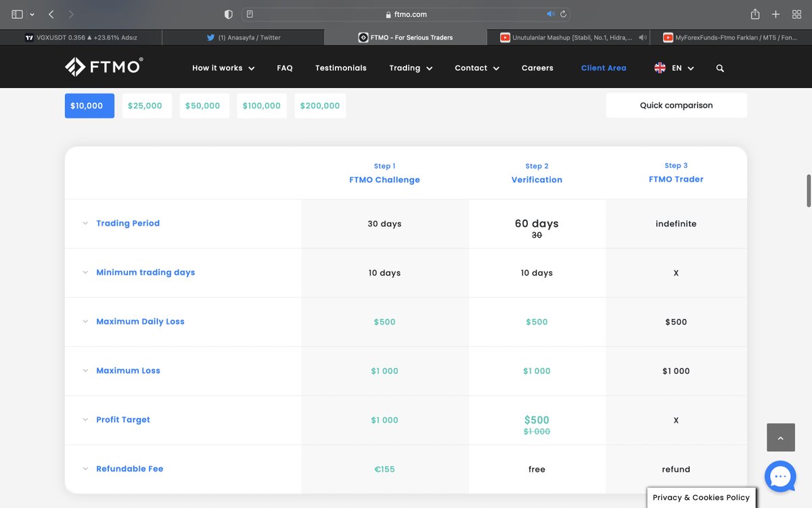Image resolution: width=812 pixels, height=508 pixels.
Task: Click the page vertical scrollbar thumb
Action: point(809,191)
